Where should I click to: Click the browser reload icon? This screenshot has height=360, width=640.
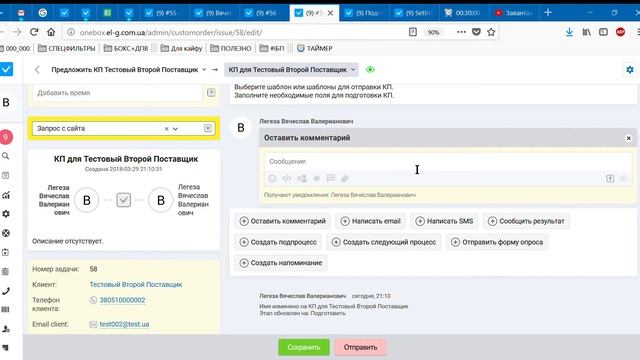[x=34, y=32]
